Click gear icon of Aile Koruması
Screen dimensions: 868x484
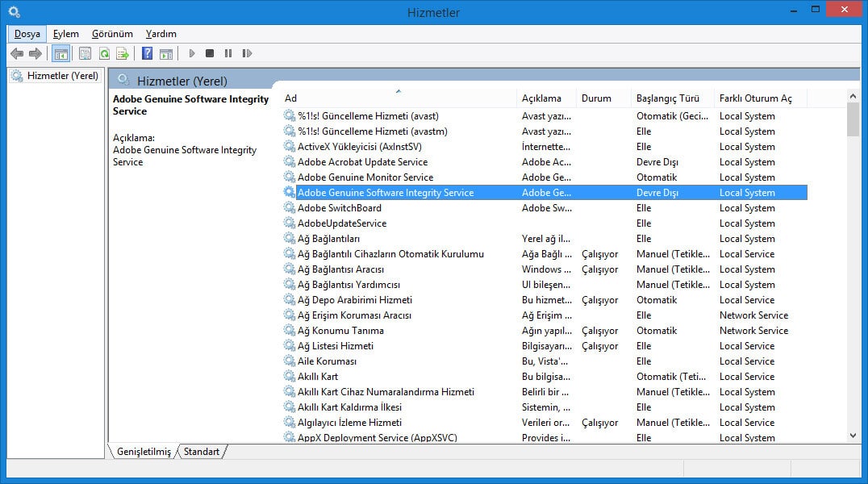[289, 361]
